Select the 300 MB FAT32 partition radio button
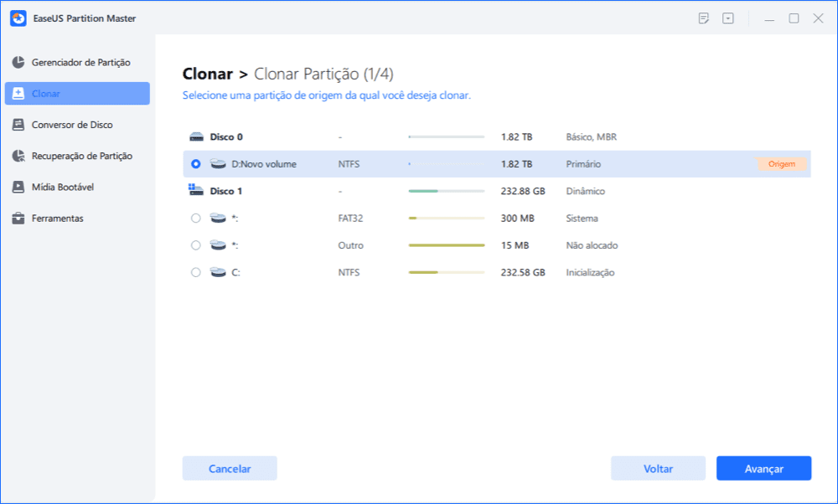The image size is (838, 504). [x=195, y=218]
